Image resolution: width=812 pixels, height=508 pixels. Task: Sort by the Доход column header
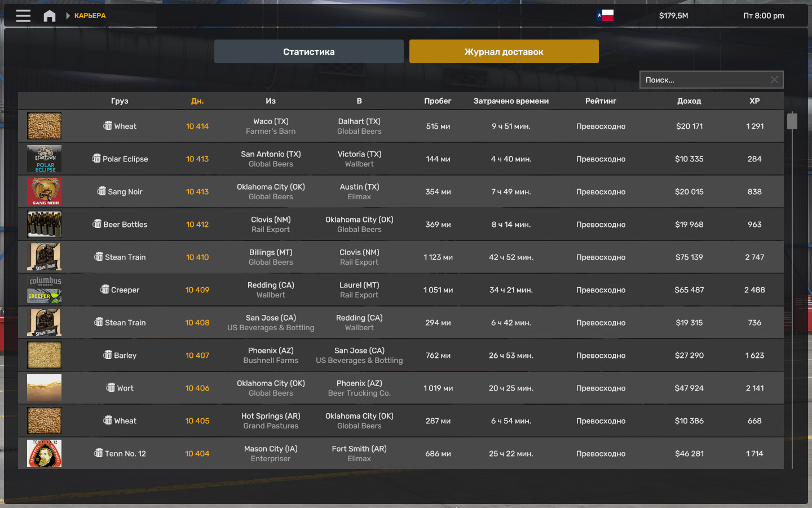pyautogui.click(x=689, y=101)
